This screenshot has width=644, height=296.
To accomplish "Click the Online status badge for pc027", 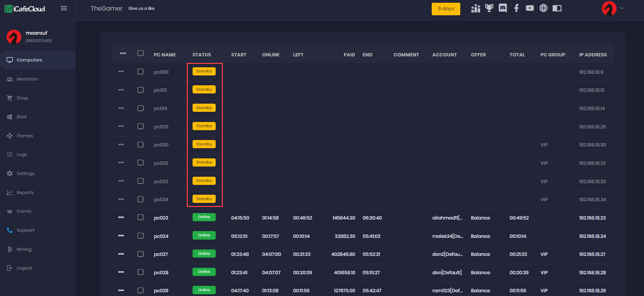I will 204,254.
